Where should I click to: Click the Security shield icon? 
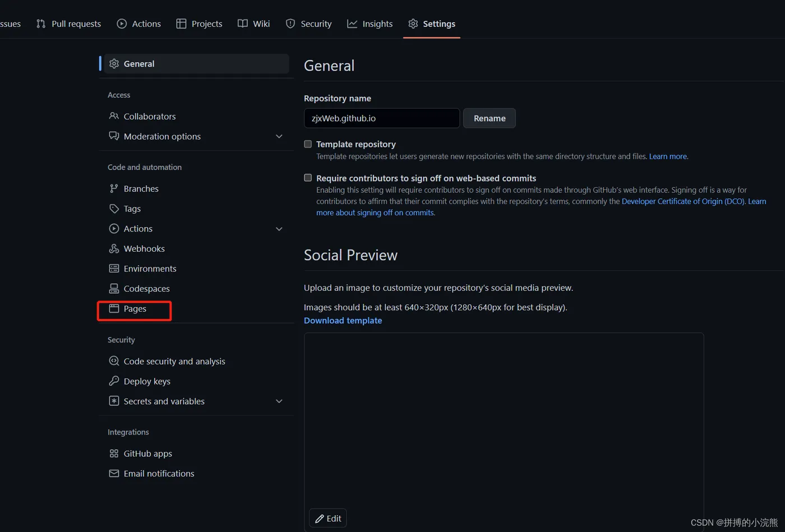click(290, 24)
